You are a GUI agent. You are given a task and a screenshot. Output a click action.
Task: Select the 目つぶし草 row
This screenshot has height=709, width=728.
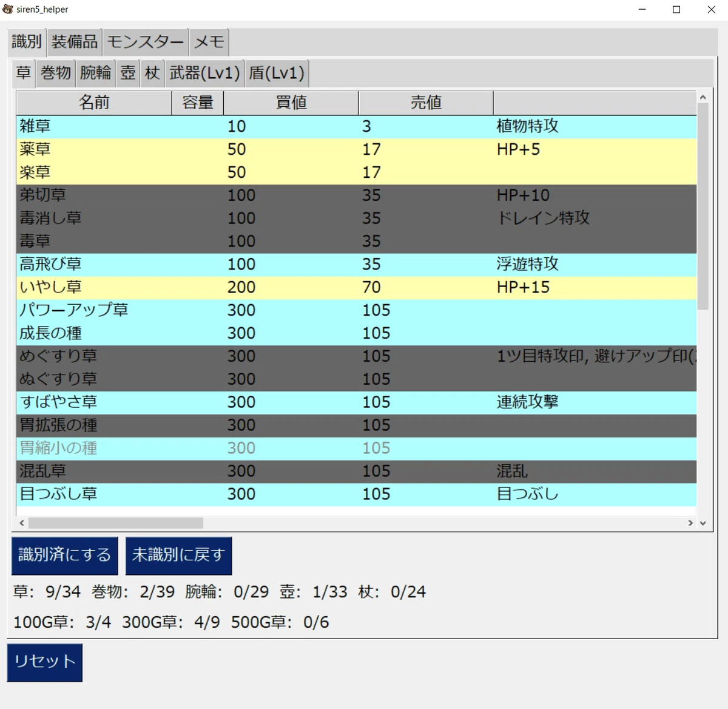(356, 494)
